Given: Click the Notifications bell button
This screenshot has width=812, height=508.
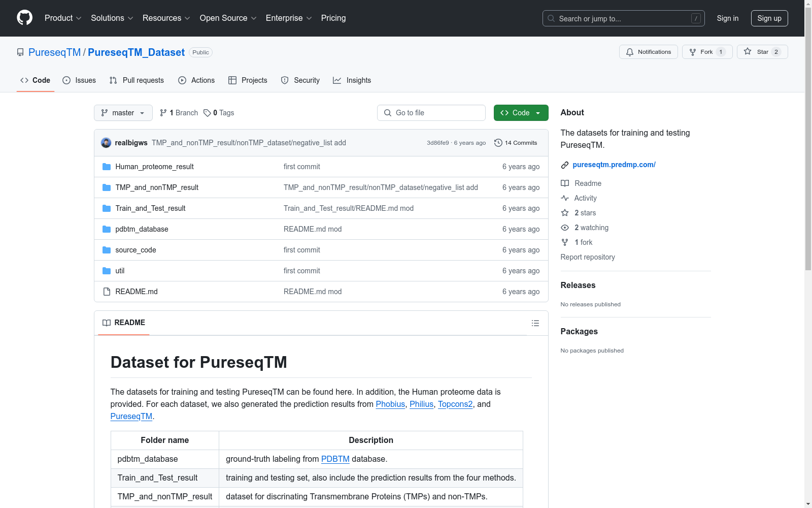Looking at the screenshot, I should pyautogui.click(x=648, y=52).
